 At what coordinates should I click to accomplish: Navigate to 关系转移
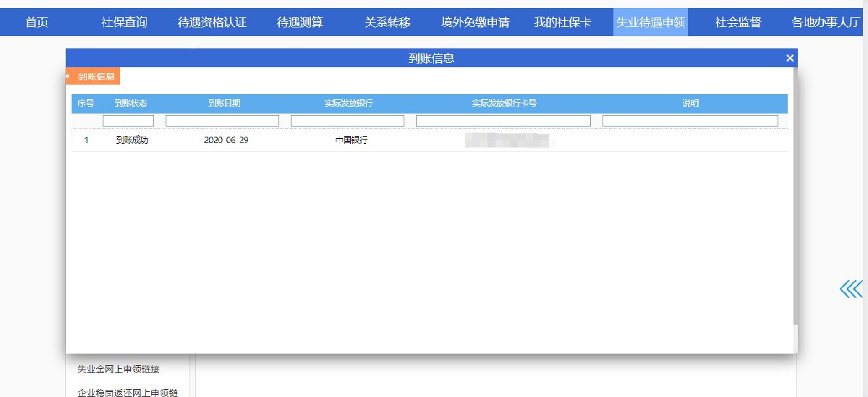(388, 22)
